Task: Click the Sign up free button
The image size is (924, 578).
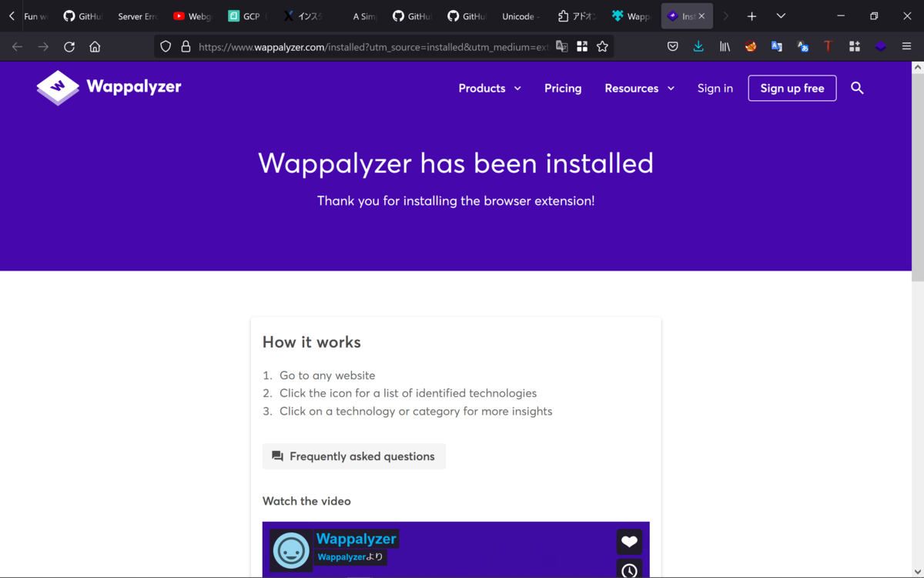Action: click(x=792, y=88)
